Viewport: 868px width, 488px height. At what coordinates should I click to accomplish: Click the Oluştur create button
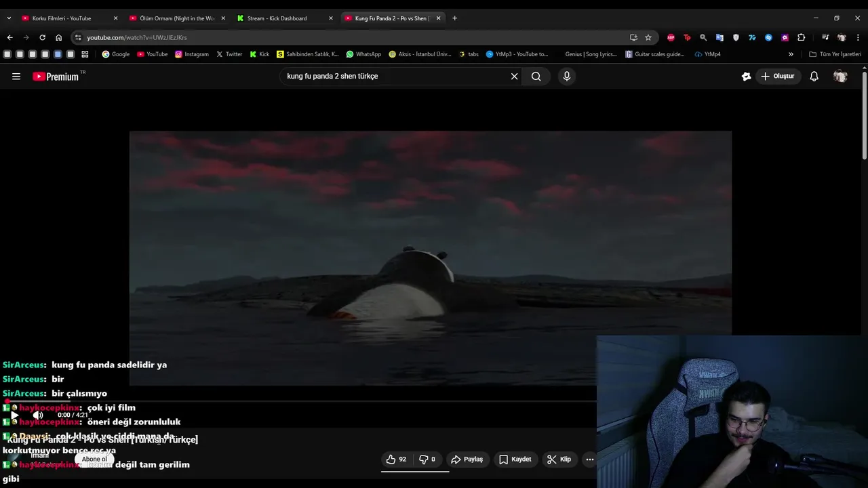click(777, 77)
